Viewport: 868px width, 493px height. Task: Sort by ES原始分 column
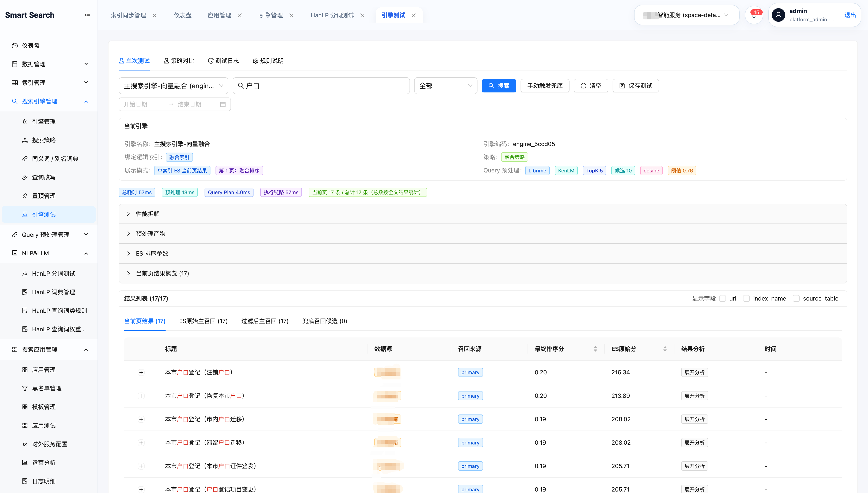(665, 349)
